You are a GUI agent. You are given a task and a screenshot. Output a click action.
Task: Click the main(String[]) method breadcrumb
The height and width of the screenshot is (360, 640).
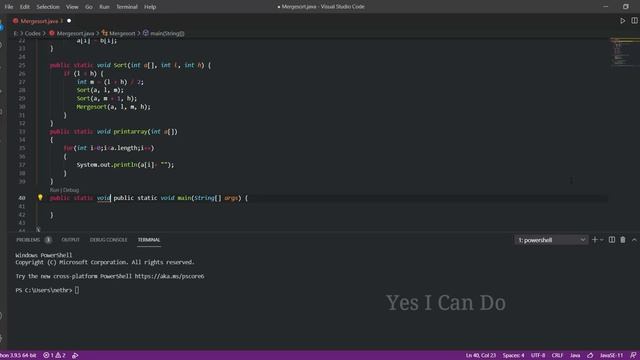(167, 33)
